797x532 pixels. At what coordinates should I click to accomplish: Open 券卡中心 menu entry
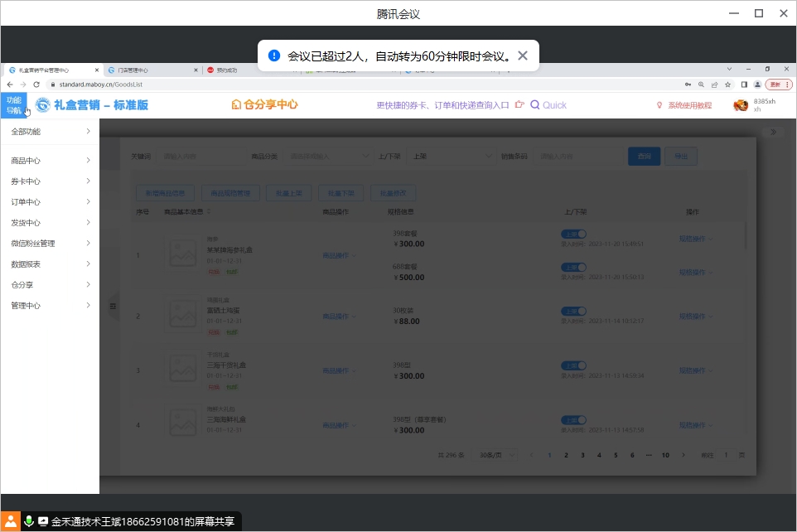pos(50,181)
